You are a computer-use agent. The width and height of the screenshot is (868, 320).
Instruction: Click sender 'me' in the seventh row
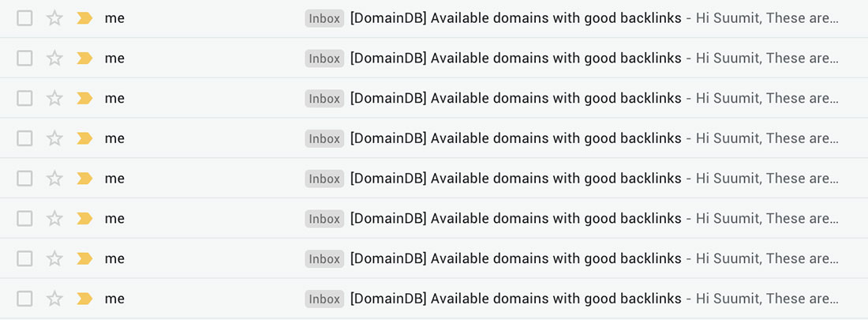point(114,259)
